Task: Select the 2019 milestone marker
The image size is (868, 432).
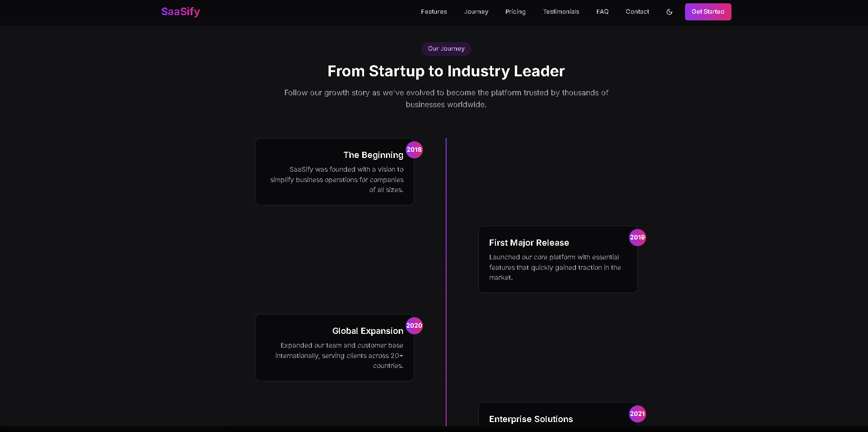Action: 638,238
